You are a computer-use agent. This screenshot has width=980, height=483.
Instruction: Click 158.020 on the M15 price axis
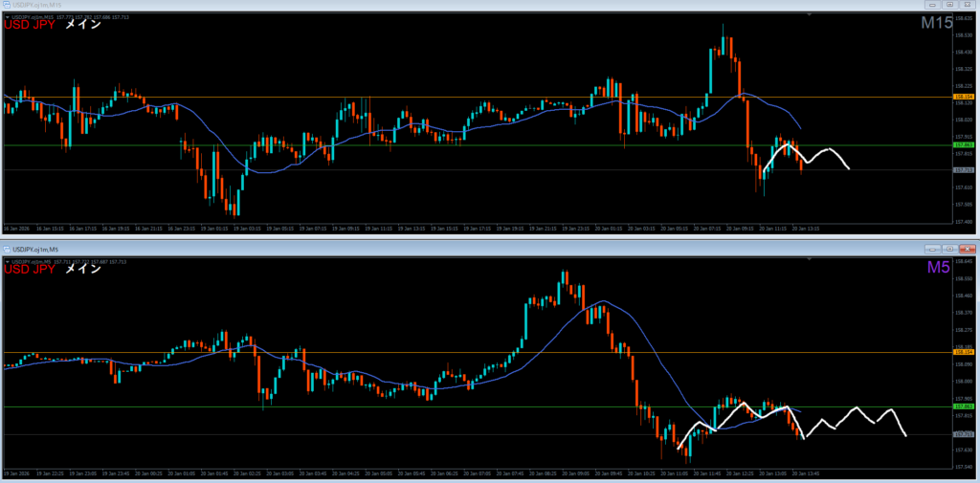963,120
